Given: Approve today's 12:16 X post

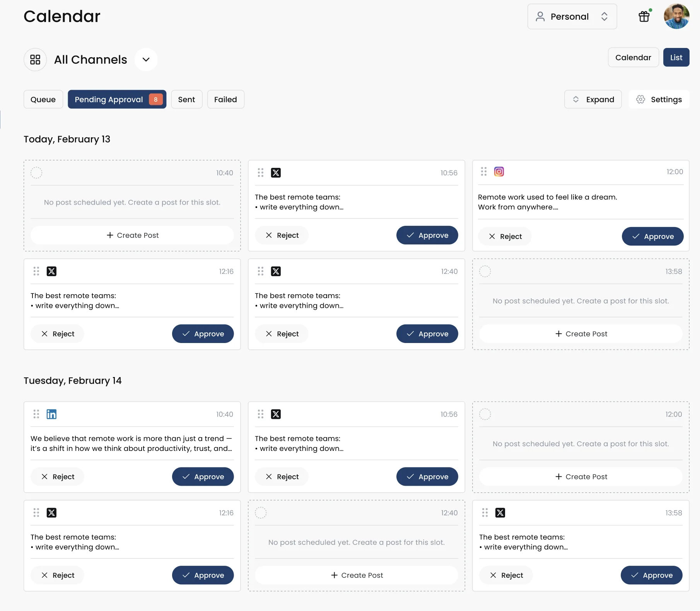Looking at the screenshot, I should 203,334.
